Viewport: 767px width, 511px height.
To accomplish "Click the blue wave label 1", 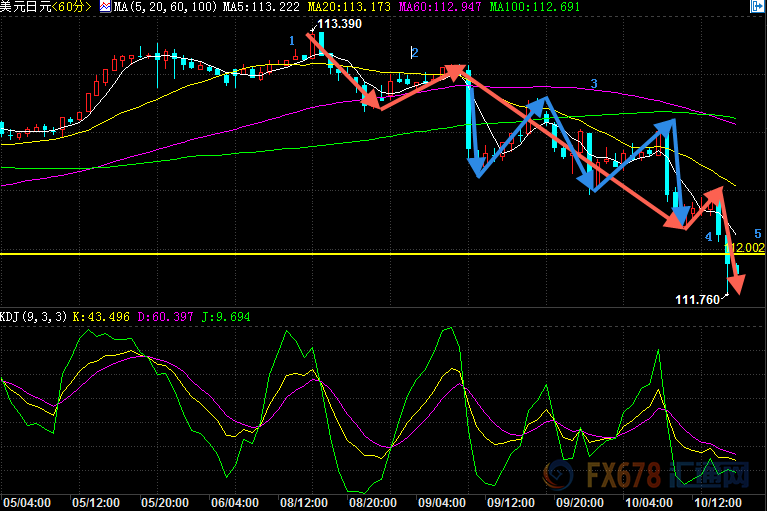I will pyautogui.click(x=292, y=41).
